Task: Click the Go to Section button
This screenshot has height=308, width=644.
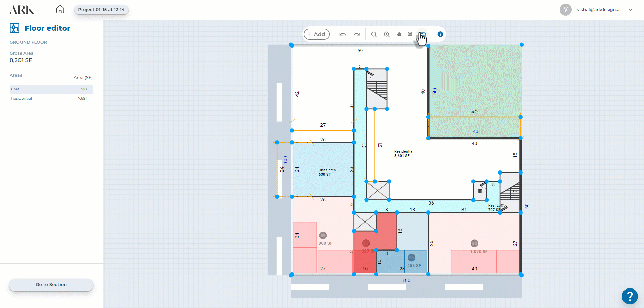Action: (51, 285)
